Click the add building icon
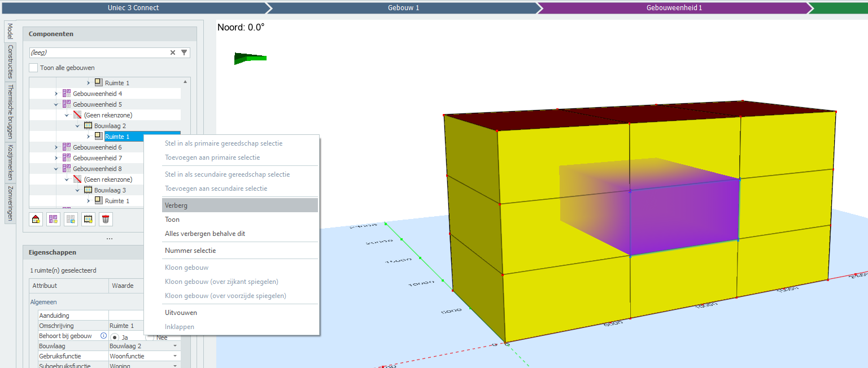The width and height of the screenshot is (868, 368). (36, 220)
